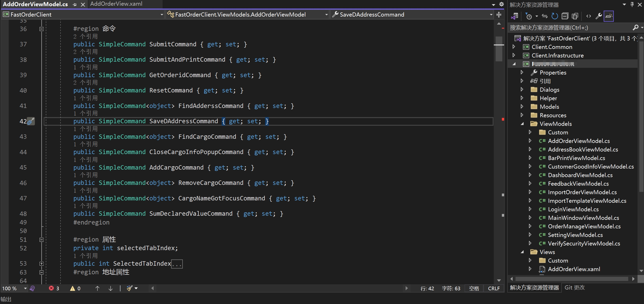
Task: Click the Solution Explorer horizontal scrollbar
Action: coord(572,279)
